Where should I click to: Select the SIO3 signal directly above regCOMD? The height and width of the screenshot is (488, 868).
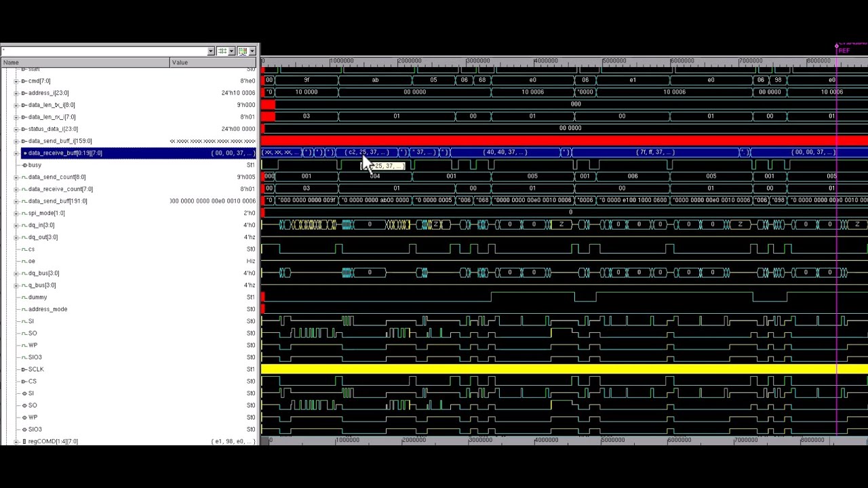[35, 429]
